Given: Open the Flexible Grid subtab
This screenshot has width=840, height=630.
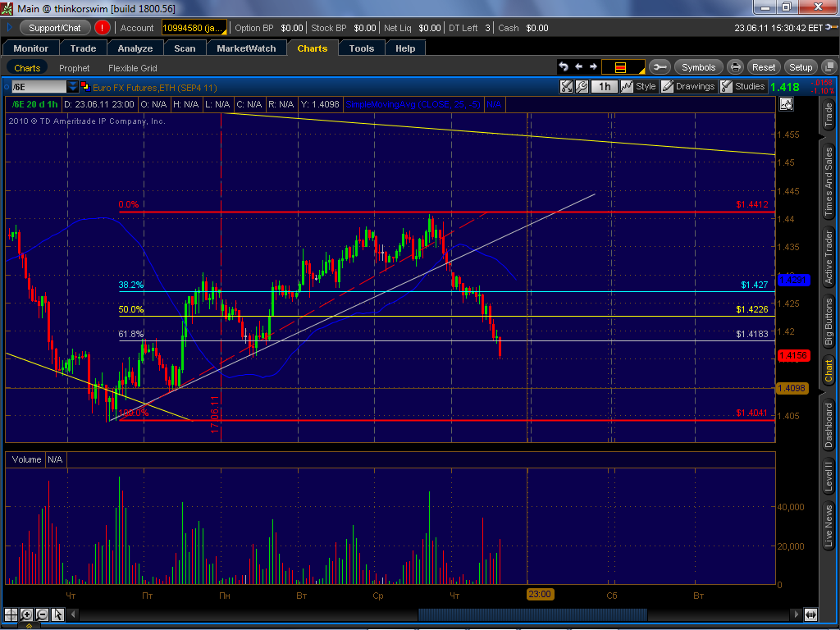Looking at the screenshot, I should (x=132, y=68).
